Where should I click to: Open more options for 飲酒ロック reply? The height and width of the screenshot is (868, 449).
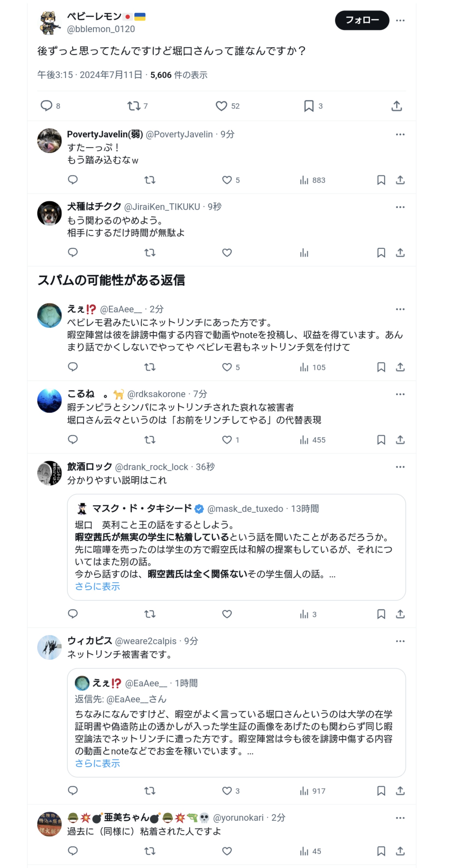click(x=400, y=467)
